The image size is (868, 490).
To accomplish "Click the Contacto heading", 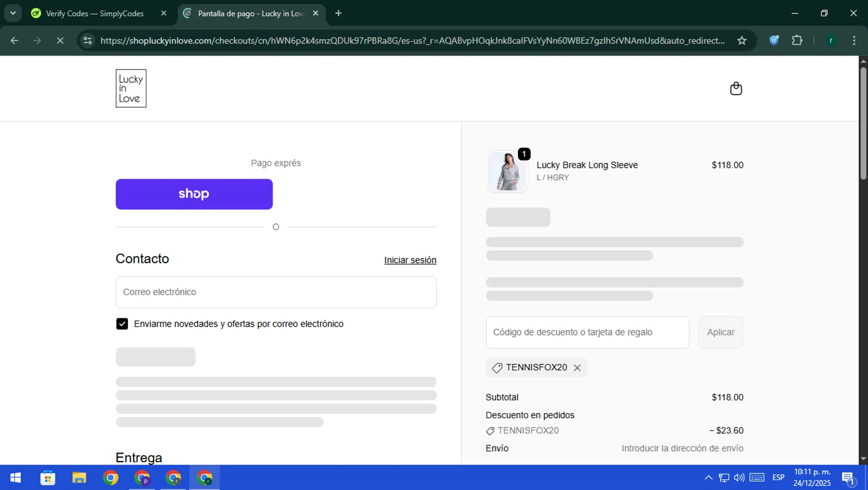I will (142, 259).
